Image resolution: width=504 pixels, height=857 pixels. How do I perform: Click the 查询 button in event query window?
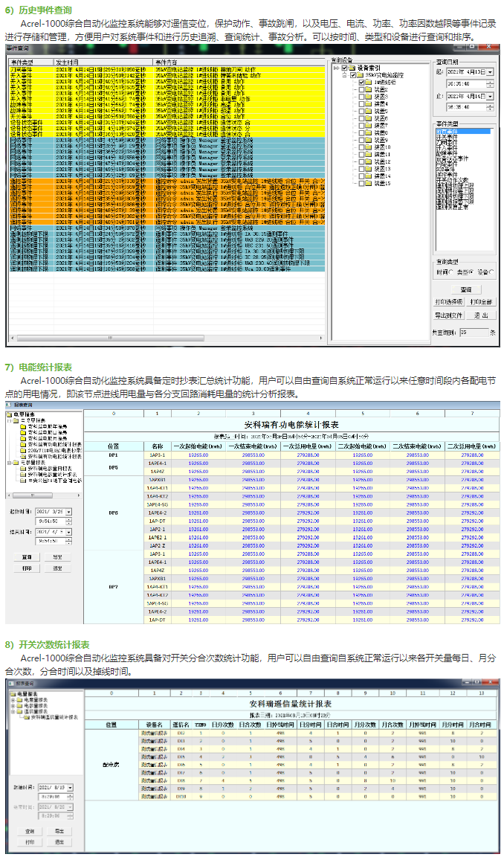[466, 289]
